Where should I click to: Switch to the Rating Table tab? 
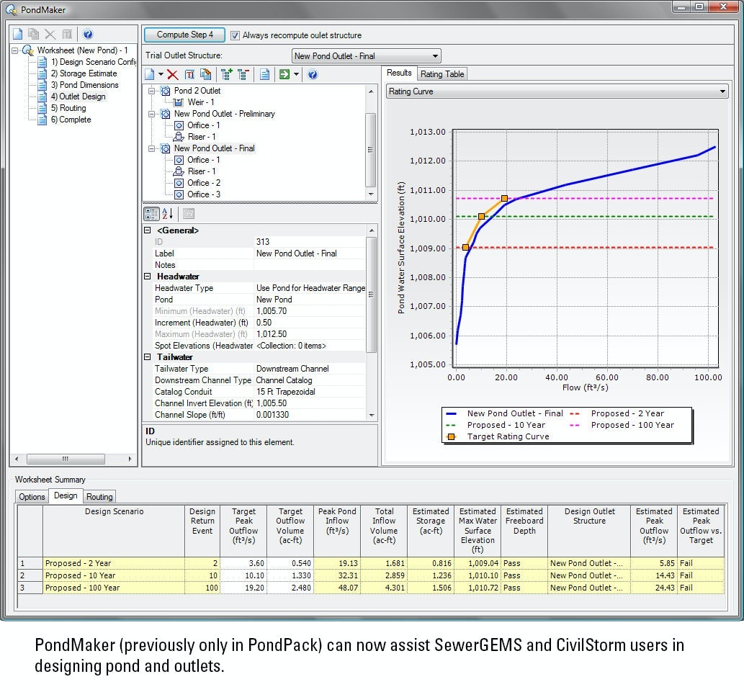[442, 74]
